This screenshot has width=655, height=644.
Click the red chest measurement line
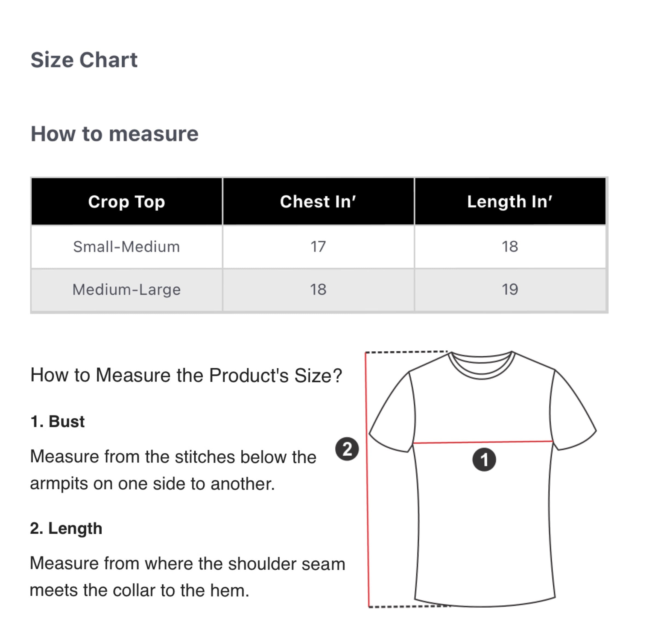coord(483,442)
